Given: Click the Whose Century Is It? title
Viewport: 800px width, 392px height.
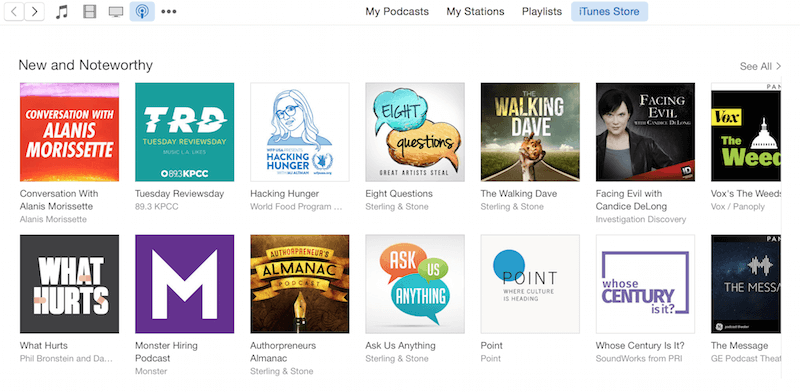Looking at the screenshot, I should (x=640, y=346).
